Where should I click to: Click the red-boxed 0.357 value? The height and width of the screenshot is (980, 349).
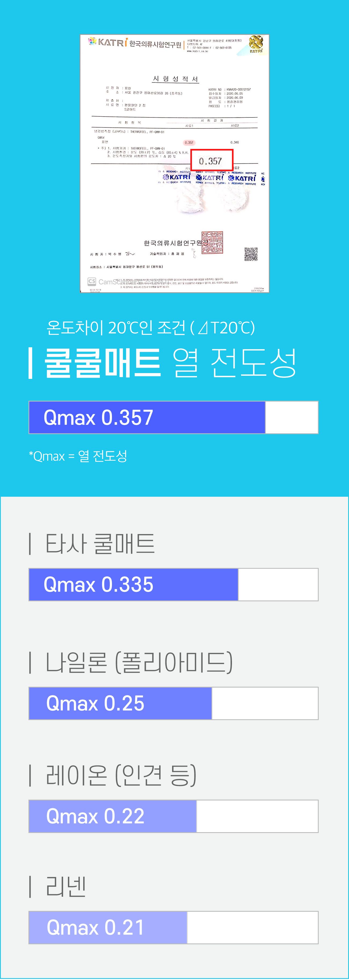211,160
